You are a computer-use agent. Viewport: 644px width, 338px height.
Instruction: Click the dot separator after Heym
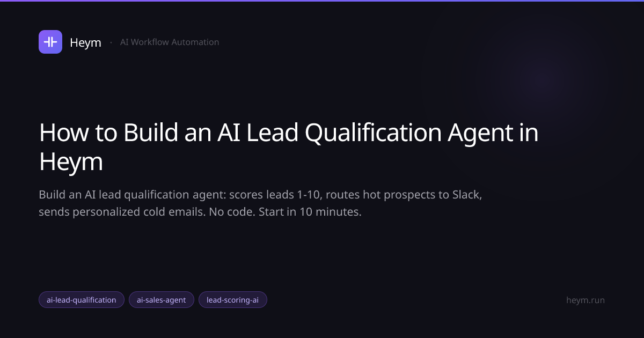click(111, 42)
